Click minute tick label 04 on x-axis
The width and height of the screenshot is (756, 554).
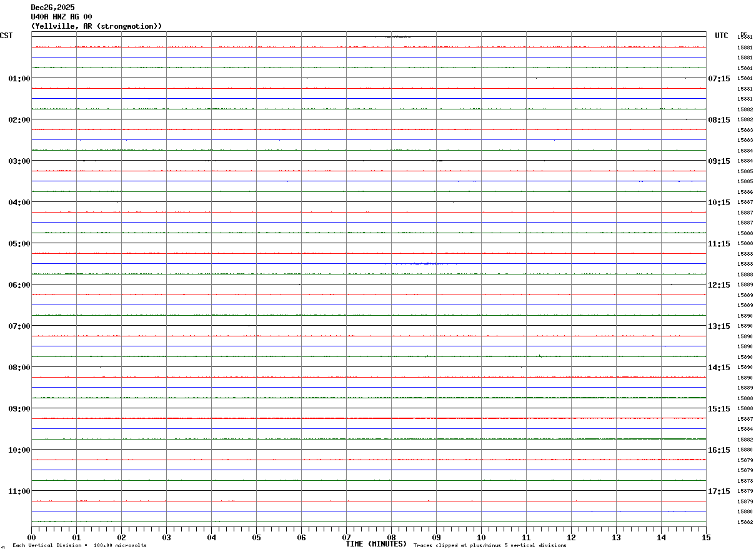(x=212, y=538)
